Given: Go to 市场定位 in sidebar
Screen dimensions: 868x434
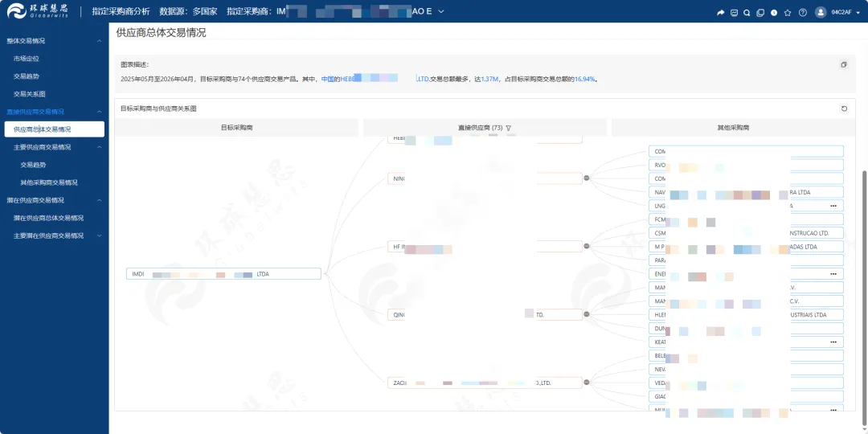Looking at the screenshot, I should pos(26,59).
